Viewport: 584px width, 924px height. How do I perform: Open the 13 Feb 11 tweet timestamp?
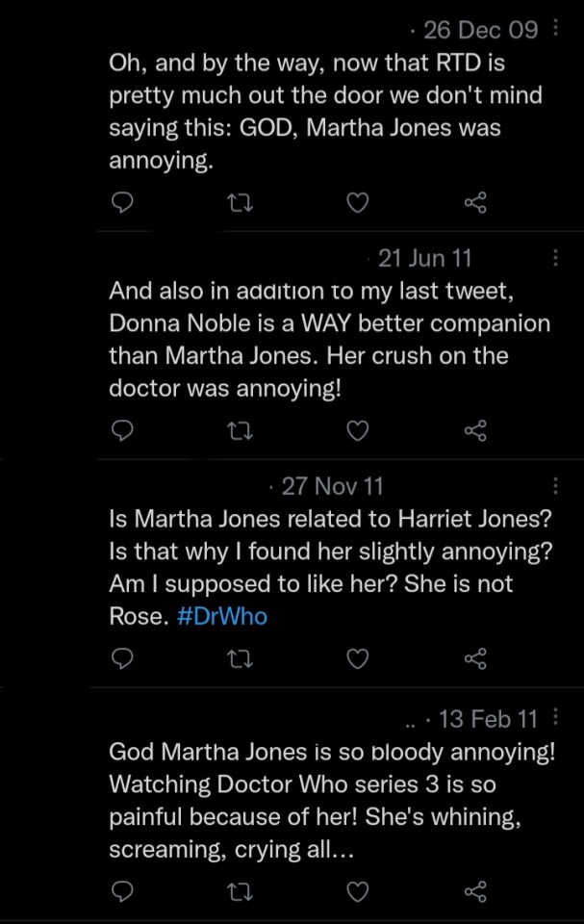click(488, 719)
